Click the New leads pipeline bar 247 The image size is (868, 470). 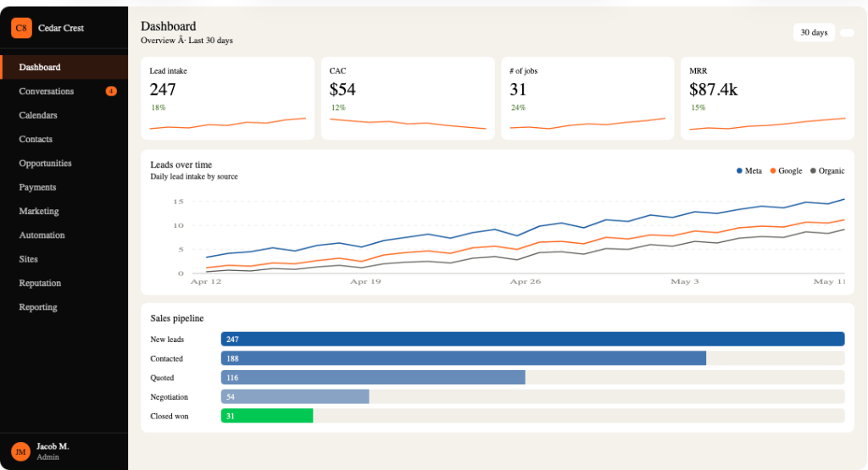point(532,339)
